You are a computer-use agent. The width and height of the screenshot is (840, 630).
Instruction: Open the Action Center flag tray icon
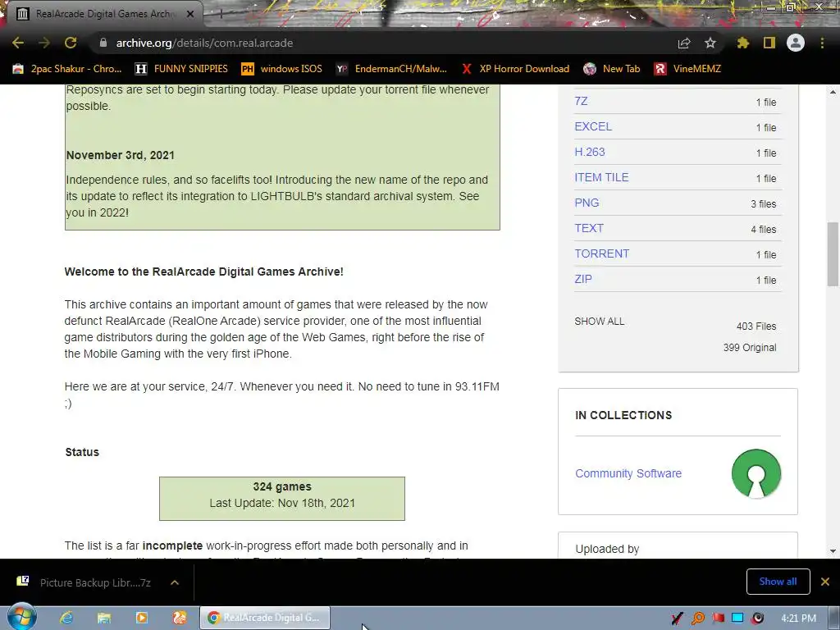(x=718, y=619)
